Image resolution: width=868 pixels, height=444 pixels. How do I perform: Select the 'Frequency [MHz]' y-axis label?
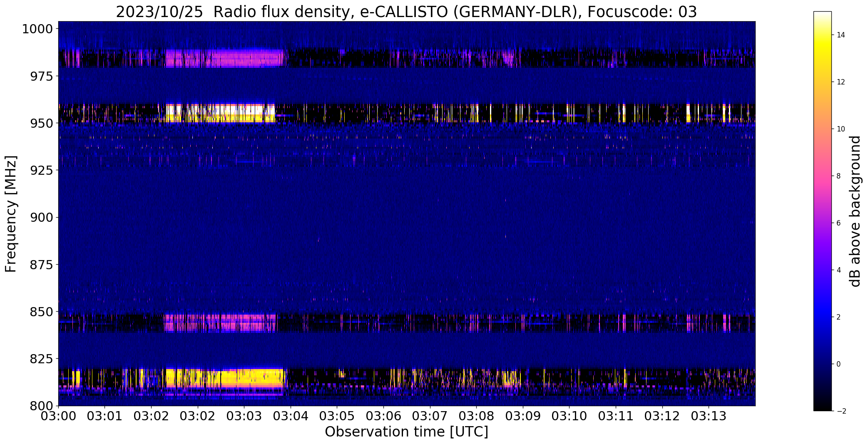tap(11, 214)
